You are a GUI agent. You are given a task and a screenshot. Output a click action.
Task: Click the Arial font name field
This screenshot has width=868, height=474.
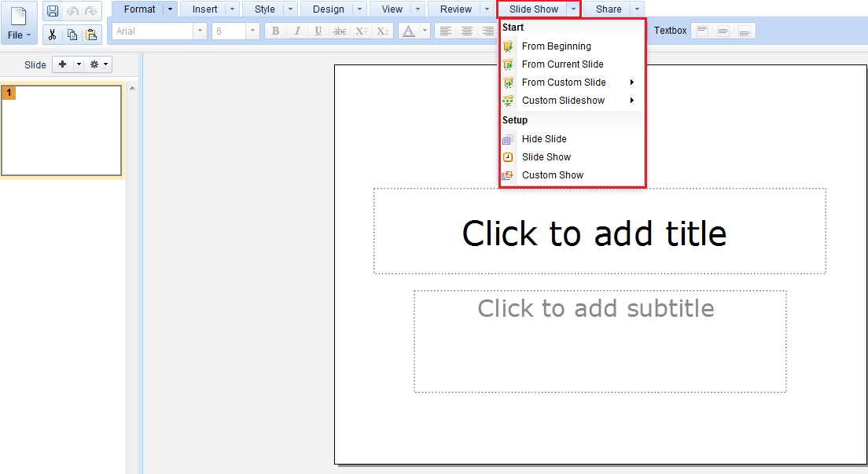click(x=153, y=31)
